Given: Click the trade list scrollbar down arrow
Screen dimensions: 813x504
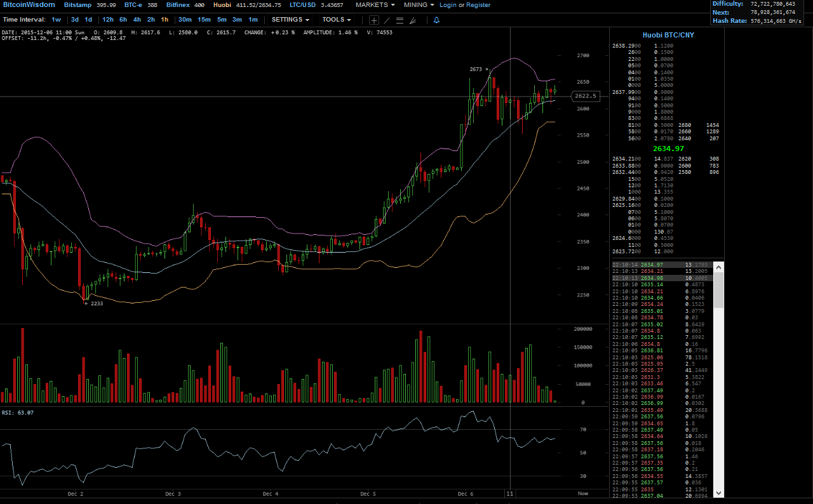Looking at the screenshot, I should 718,493.
